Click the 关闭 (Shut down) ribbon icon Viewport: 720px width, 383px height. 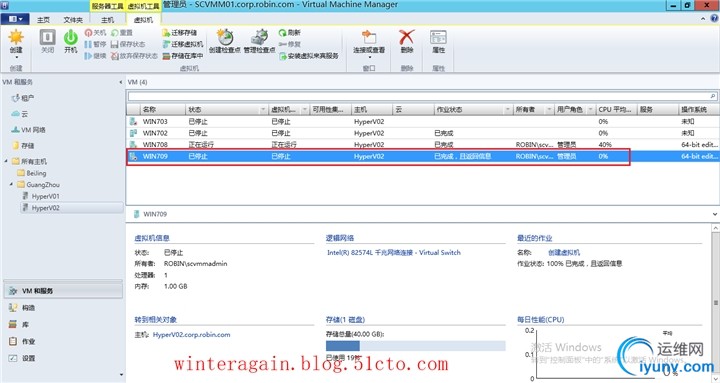[x=47, y=38]
